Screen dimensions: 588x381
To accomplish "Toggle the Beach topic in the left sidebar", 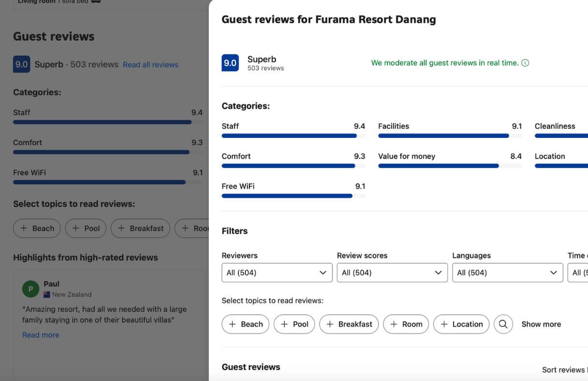I will pos(37,228).
